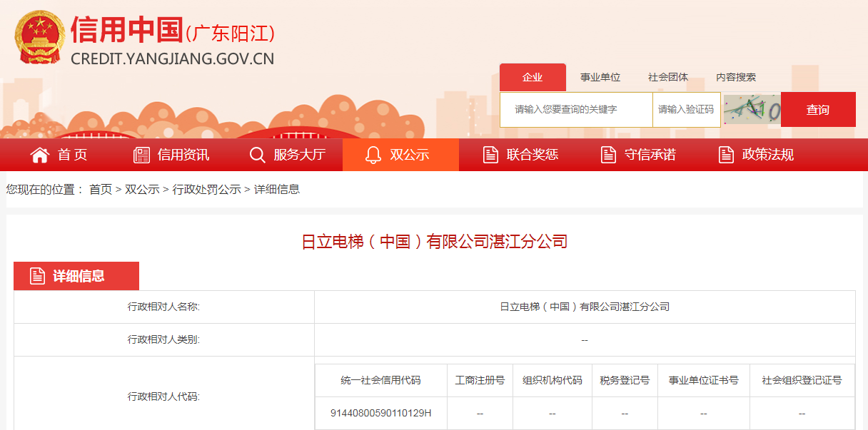Image resolution: width=868 pixels, height=430 pixels.
Task: Click the 社会组织登记证号 column header
Action: [x=802, y=380]
